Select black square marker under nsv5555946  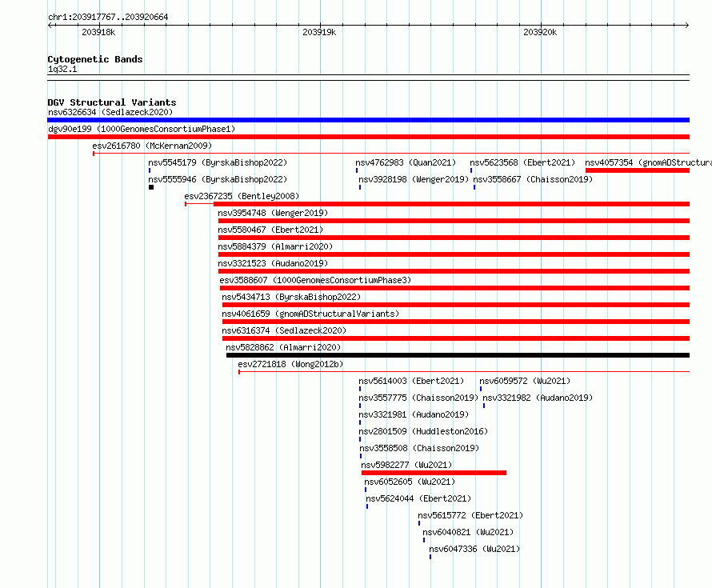point(151,187)
